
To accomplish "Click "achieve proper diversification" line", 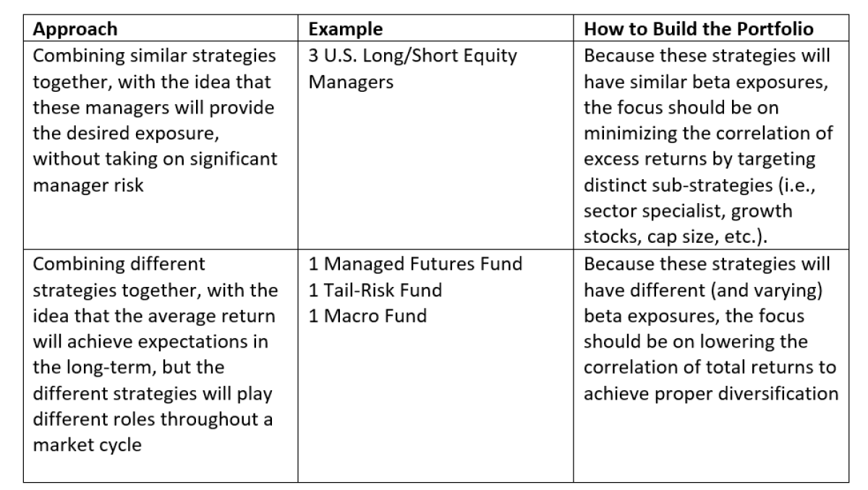I will (711, 394).
